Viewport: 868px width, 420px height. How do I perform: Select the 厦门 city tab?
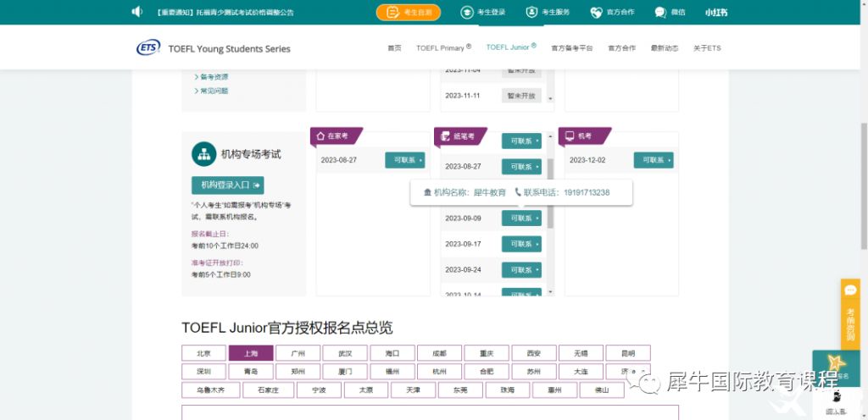click(x=345, y=372)
